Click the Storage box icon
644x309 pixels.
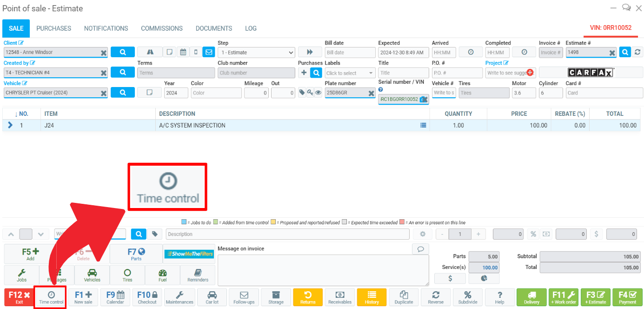[276, 297]
